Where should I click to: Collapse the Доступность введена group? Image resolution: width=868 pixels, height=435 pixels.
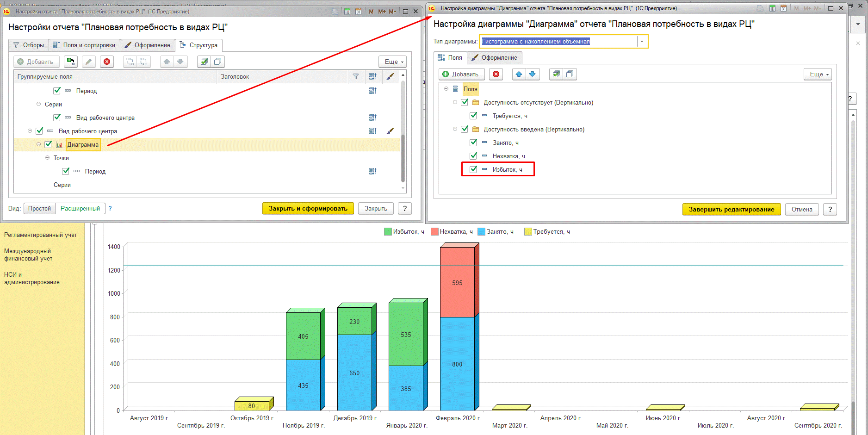pos(455,129)
